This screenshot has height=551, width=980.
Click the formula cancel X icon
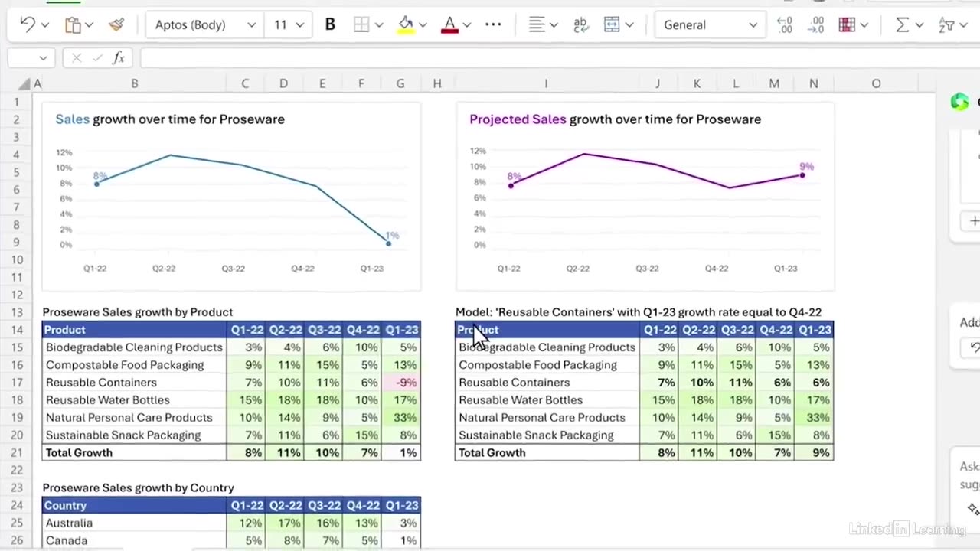coord(77,58)
